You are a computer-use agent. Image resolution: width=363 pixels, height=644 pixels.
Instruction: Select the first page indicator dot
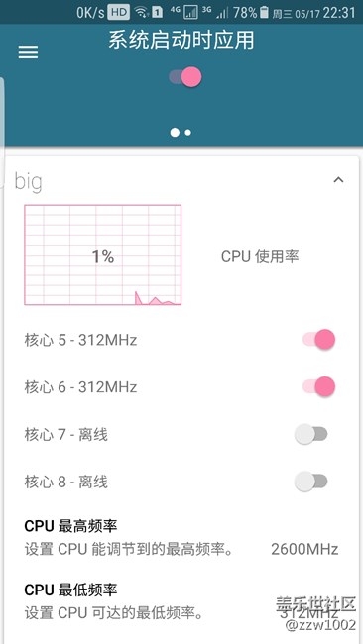pyautogui.click(x=176, y=132)
